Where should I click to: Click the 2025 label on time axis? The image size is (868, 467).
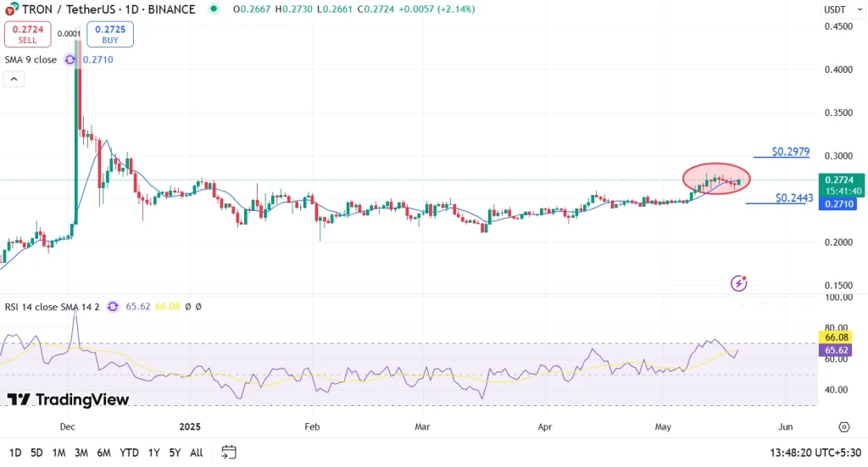coord(190,426)
